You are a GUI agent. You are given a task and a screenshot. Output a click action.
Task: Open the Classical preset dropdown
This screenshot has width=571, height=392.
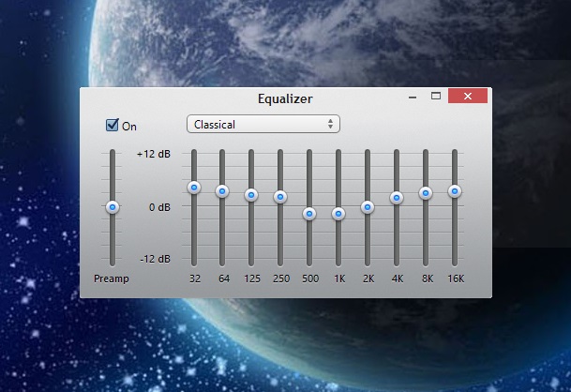tap(263, 124)
